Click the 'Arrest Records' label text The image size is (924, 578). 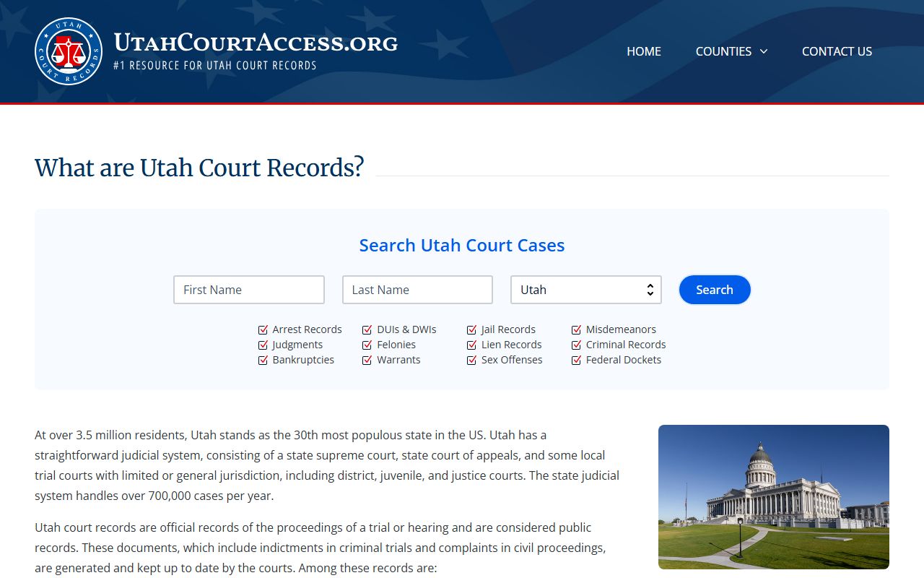[x=308, y=329]
